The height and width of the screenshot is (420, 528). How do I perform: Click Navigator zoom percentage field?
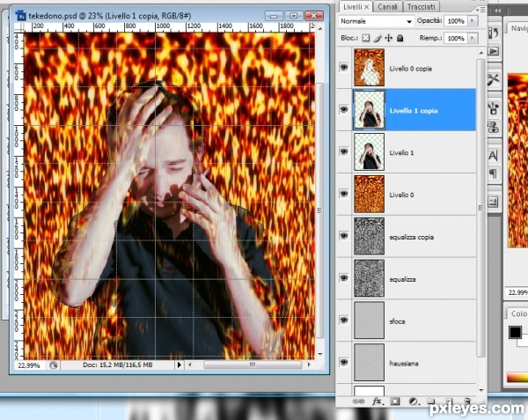pyautogui.click(x=517, y=292)
